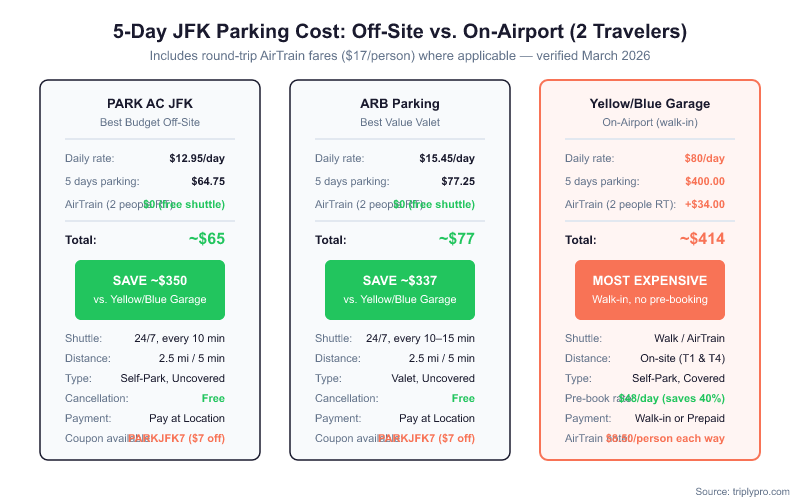
Task: Click the AirTrain fares subtitle under the heading
Action: click(400, 56)
